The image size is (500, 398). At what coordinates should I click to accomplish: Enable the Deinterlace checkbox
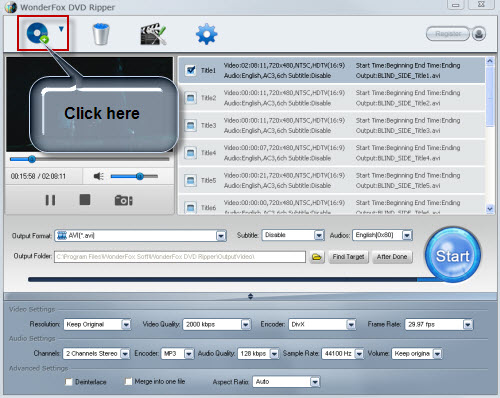coord(69,382)
